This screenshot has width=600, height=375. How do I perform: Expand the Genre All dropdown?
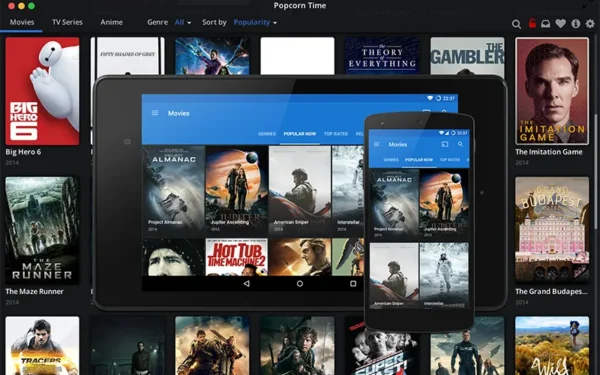[x=183, y=22]
